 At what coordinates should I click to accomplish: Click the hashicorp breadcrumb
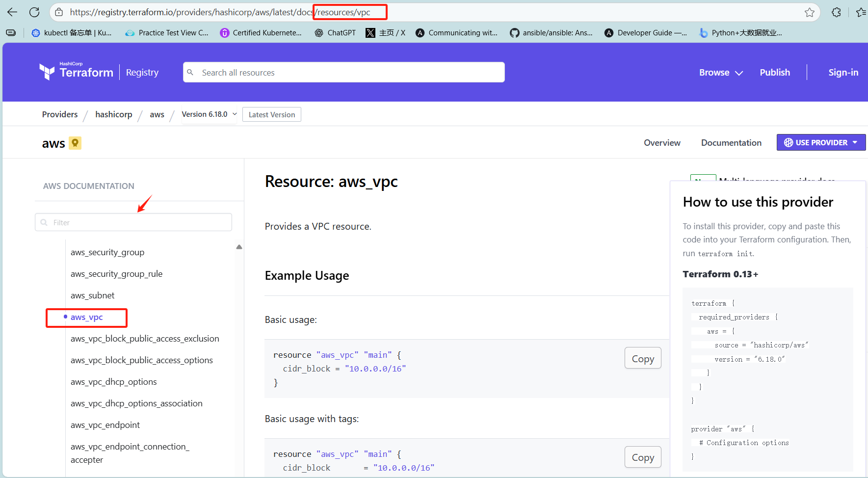pos(114,114)
